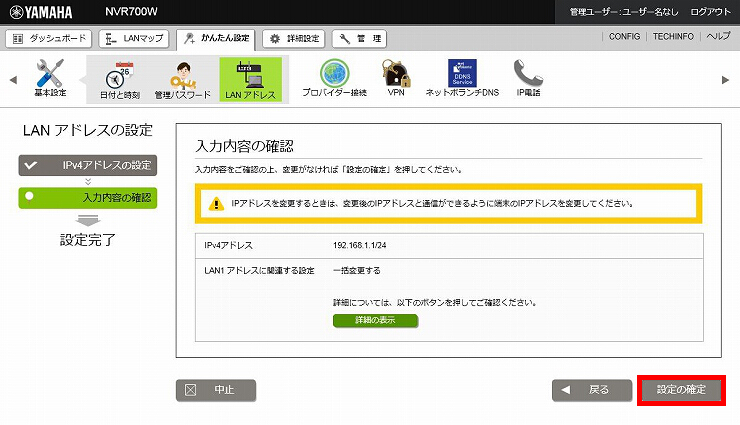Image resolution: width=740 pixels, height=425 pixels.
Task: Open ネットボランチDNS service icon
Action: (x=462, y=78)
